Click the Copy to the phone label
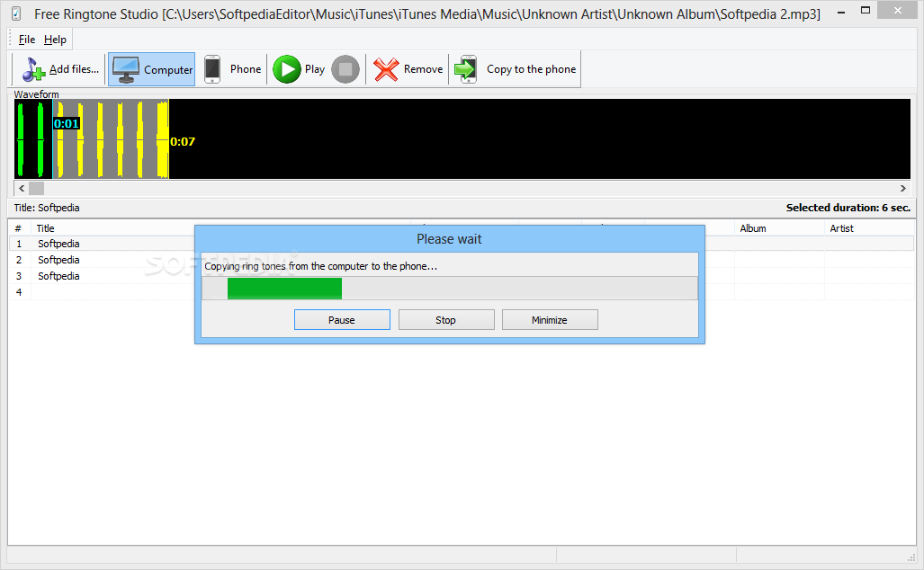 pyautogui.click(x=531, y=69)
